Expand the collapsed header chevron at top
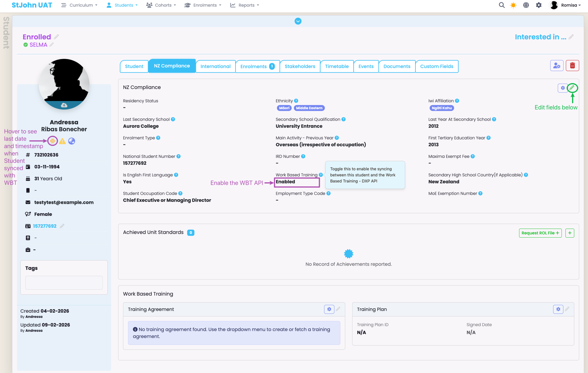This screenshot has width=588, height=373. coord(298,21)
